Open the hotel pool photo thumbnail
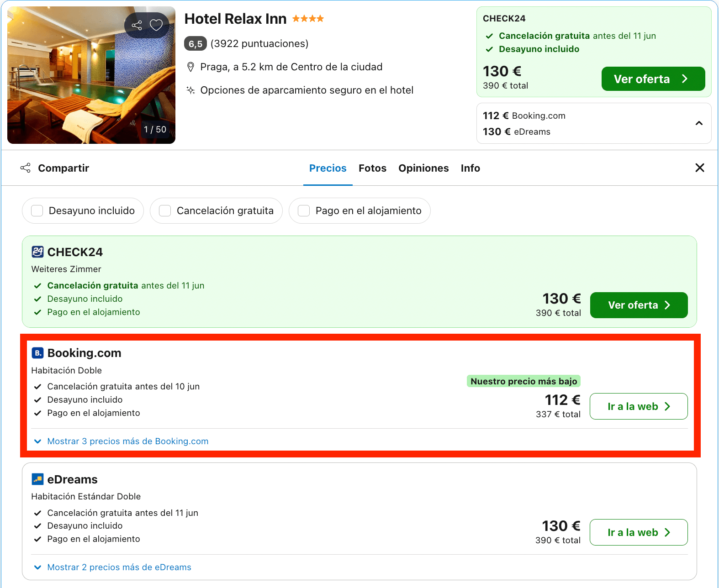The width and height of the screenshot is (719, 588). 91,75
